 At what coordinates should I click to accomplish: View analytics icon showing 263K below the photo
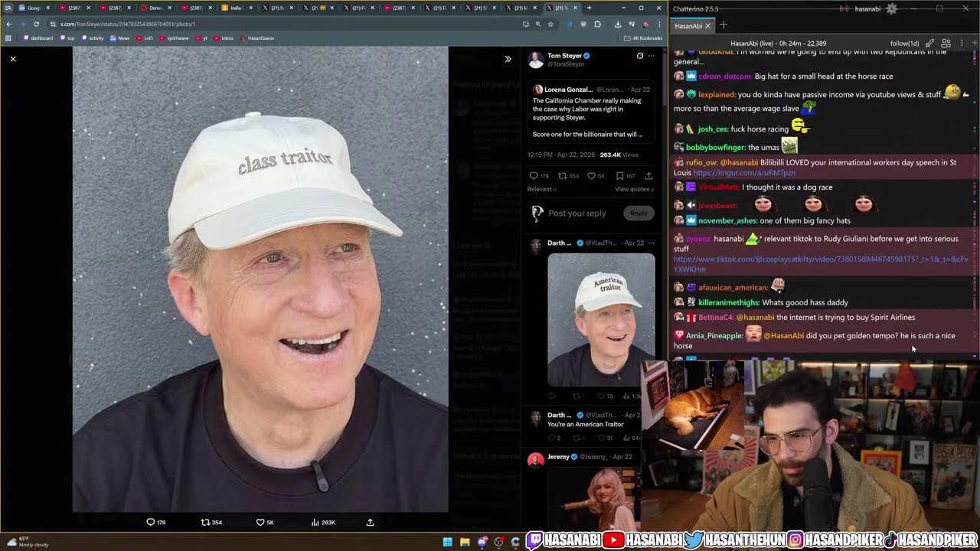(x=315, y=522)
